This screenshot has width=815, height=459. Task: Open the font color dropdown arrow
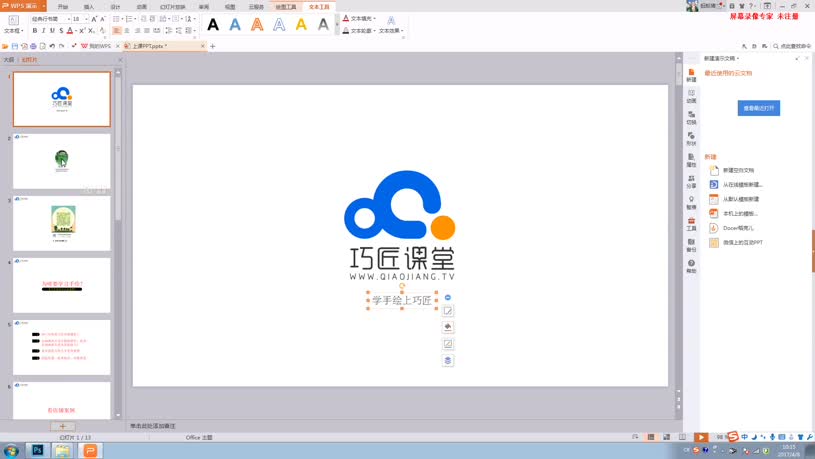[x=76, y=31]
